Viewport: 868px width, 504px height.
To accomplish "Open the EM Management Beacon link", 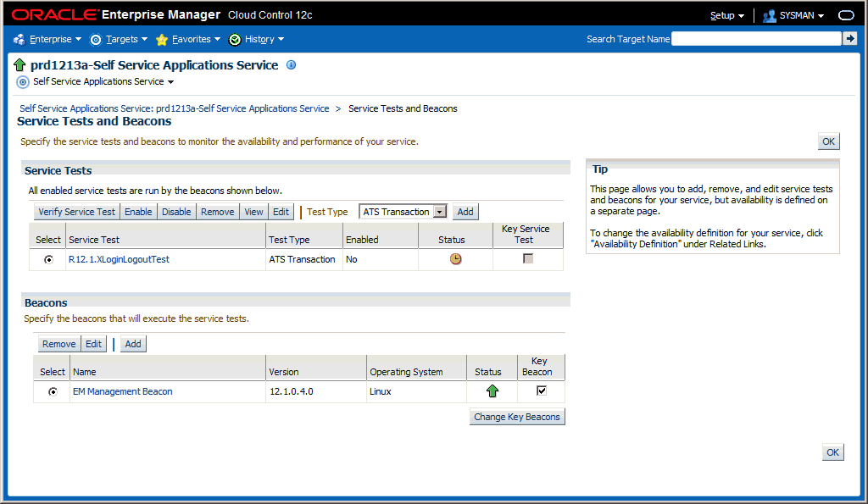I will 123,391.
